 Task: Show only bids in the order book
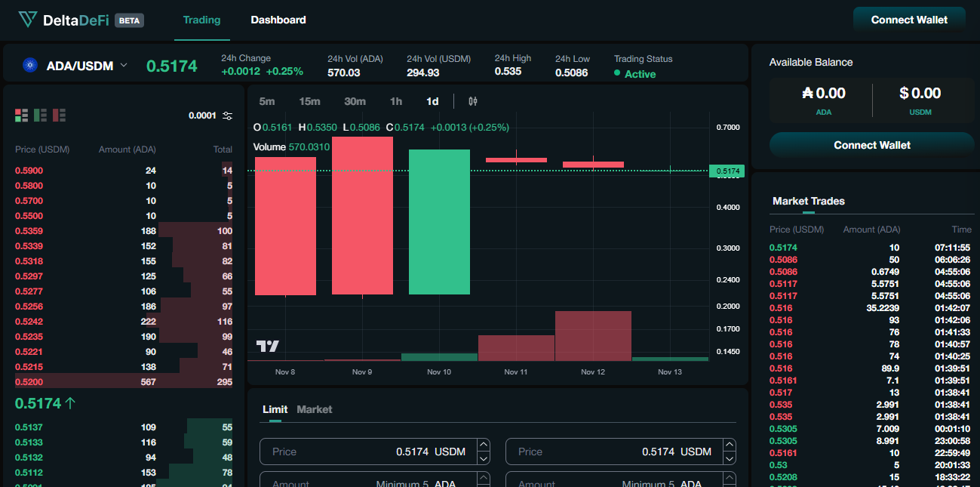coord(40,116)
